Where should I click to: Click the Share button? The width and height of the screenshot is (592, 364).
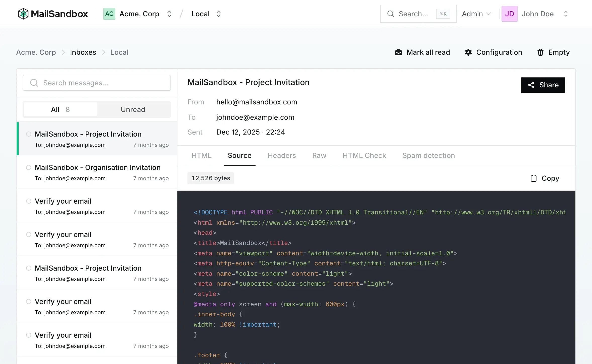click(x=543, y=85)
